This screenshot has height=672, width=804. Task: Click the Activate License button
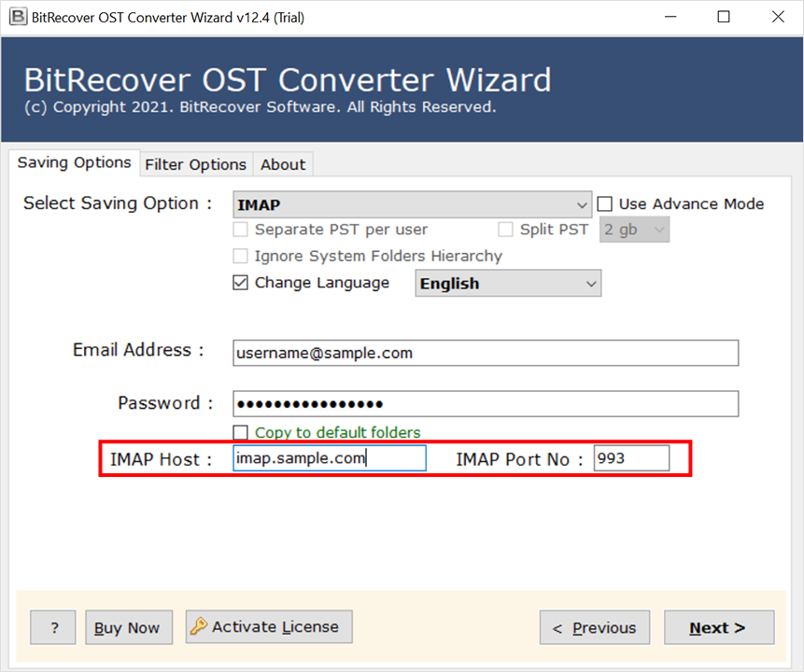[269, 626]
